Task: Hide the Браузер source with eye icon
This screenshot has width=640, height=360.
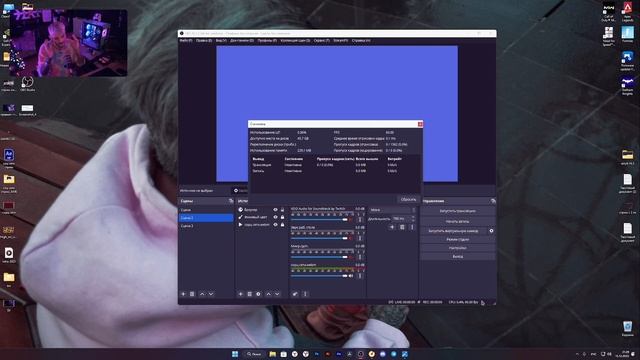Action: (276, 210)
